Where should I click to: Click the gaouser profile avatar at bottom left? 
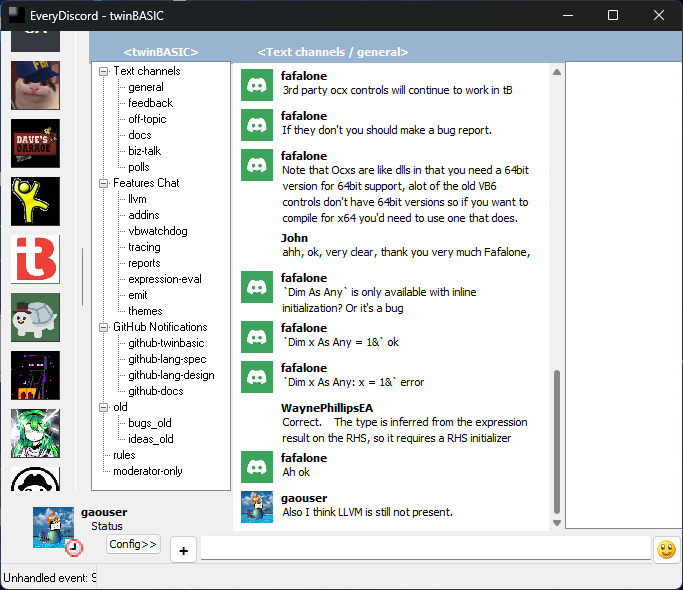53,527
